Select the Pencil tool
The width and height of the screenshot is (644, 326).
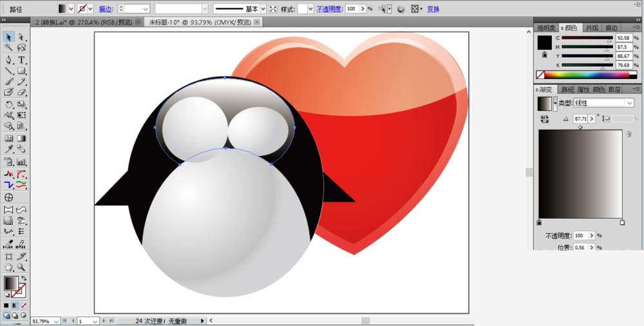pos(21,82)
